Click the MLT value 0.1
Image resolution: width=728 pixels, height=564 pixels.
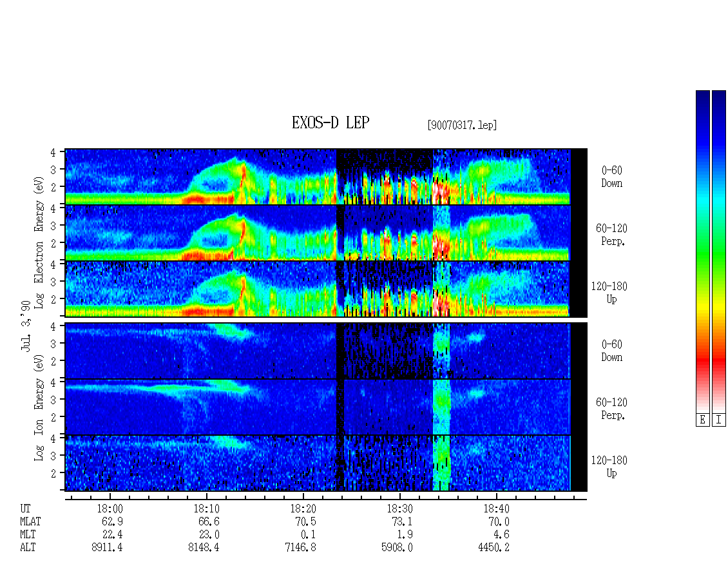(309, 534)
